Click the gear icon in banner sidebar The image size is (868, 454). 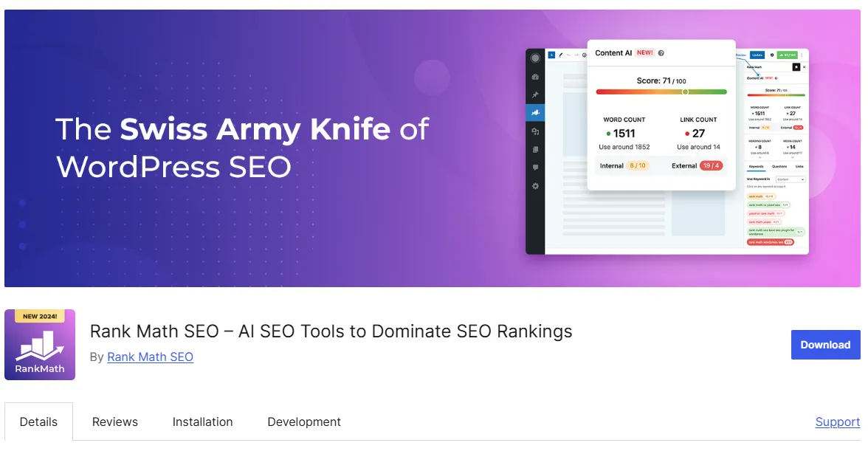click(535, 186)
